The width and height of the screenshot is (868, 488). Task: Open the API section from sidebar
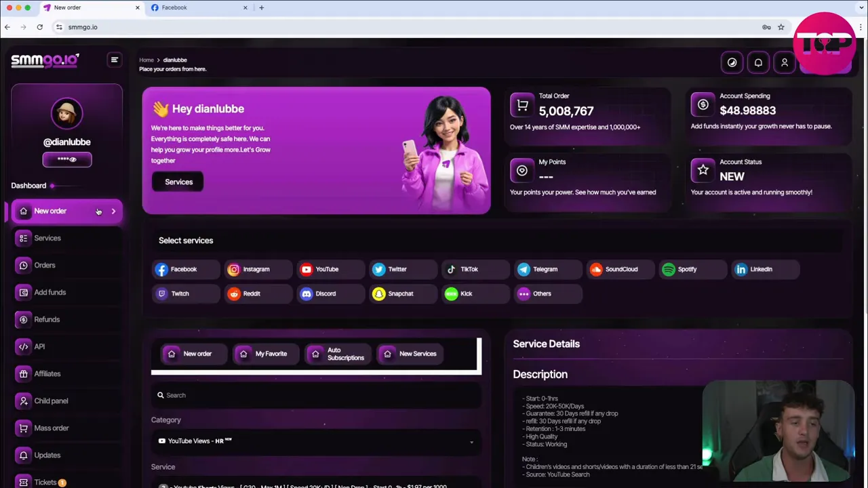click(x=39, y=346)
